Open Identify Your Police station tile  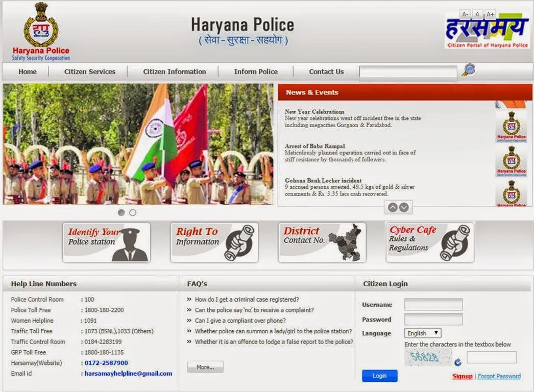click(x=106, y=242)
